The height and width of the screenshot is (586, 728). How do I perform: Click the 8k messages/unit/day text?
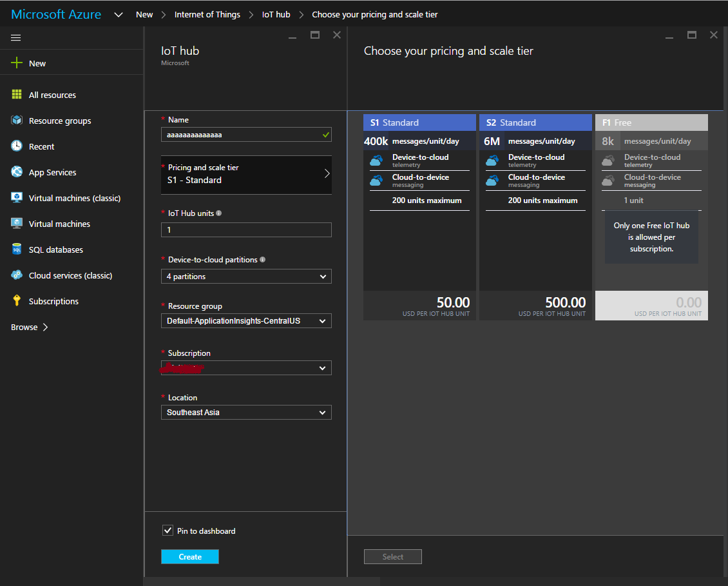646,141
